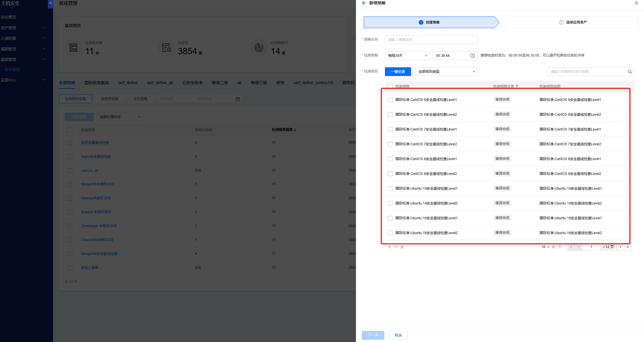Tick 国际标准-CentOS 8安全基线检查Level1 checkbox
Image resolution: width=644 pixels, height=342 pixels.
coord(390,159)
